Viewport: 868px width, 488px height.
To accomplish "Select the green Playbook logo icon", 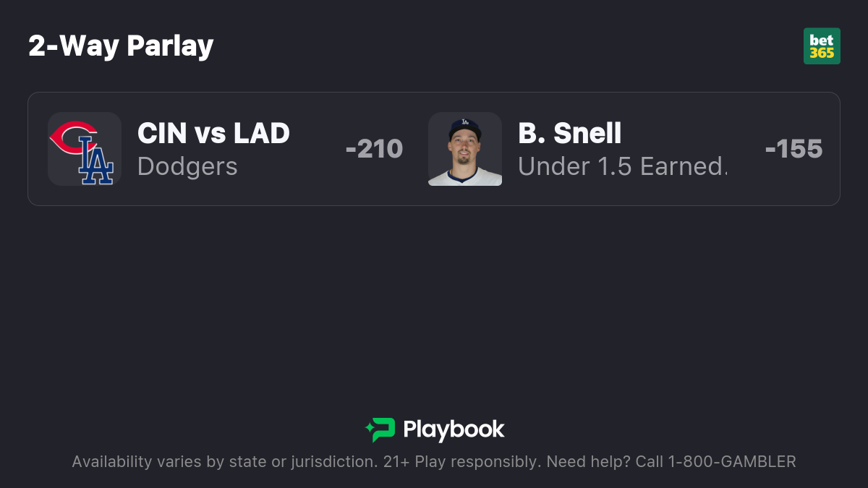I will 380,429.
